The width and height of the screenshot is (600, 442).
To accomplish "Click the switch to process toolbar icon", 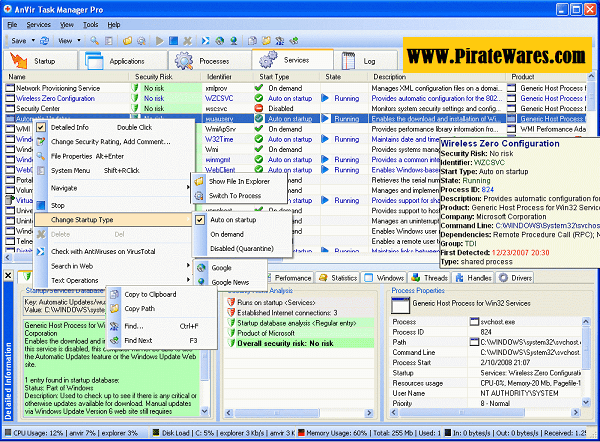I will click(141, 41).
